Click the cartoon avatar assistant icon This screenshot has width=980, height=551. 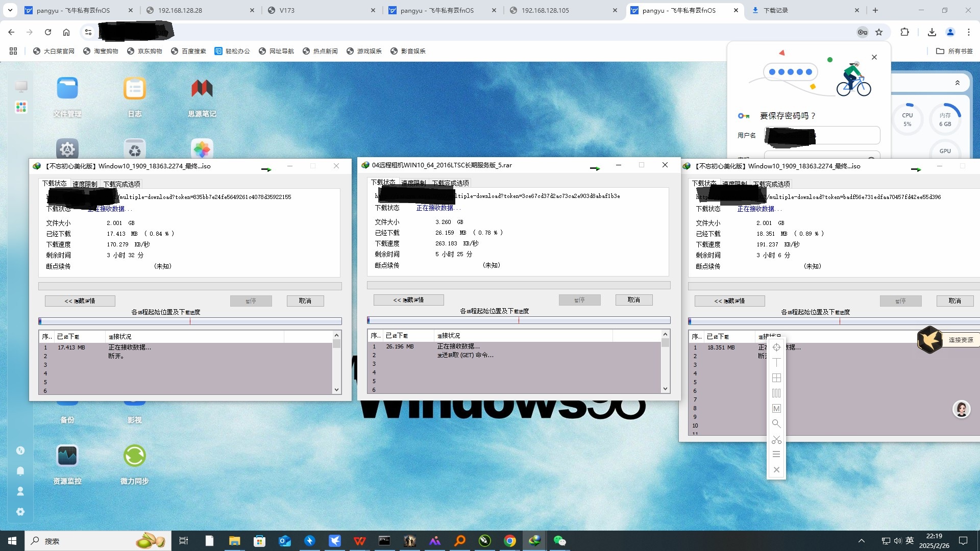pos(962,409)
